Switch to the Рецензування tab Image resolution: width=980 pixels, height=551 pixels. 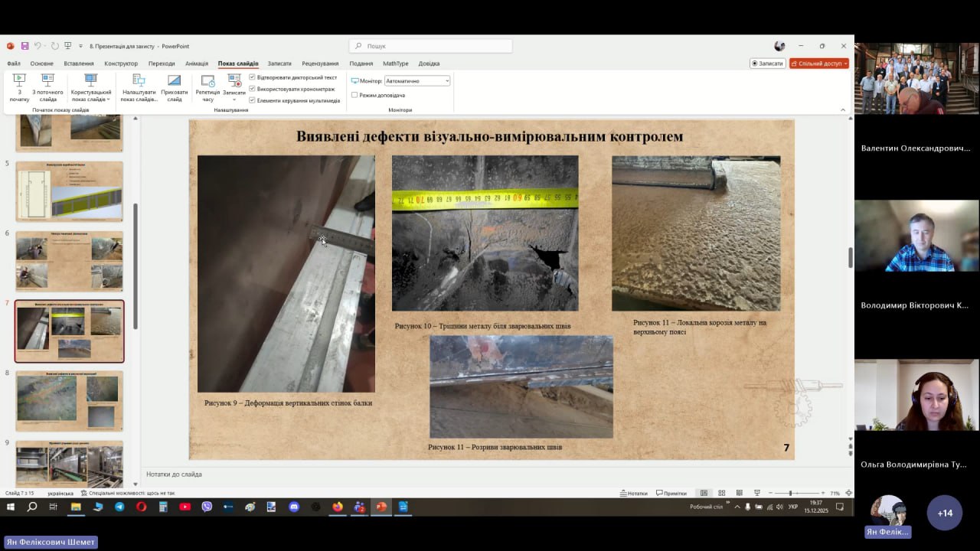(320, 64)
